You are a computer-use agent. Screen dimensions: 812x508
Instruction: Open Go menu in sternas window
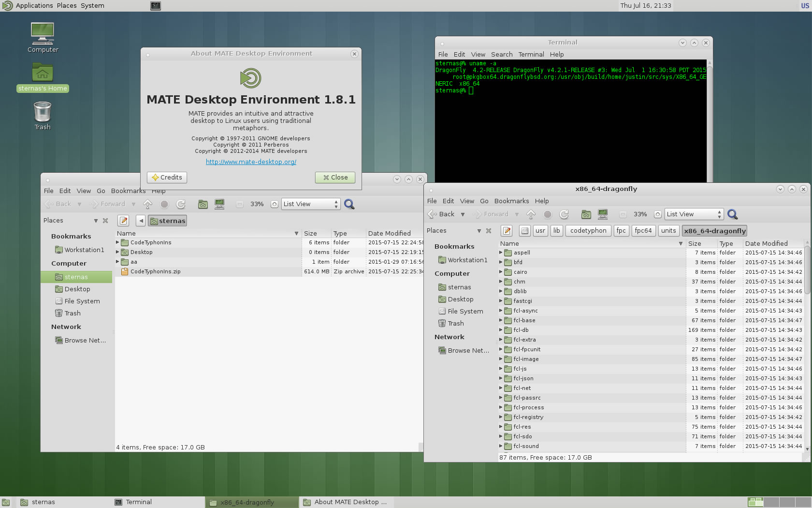[x=101, y=191]
